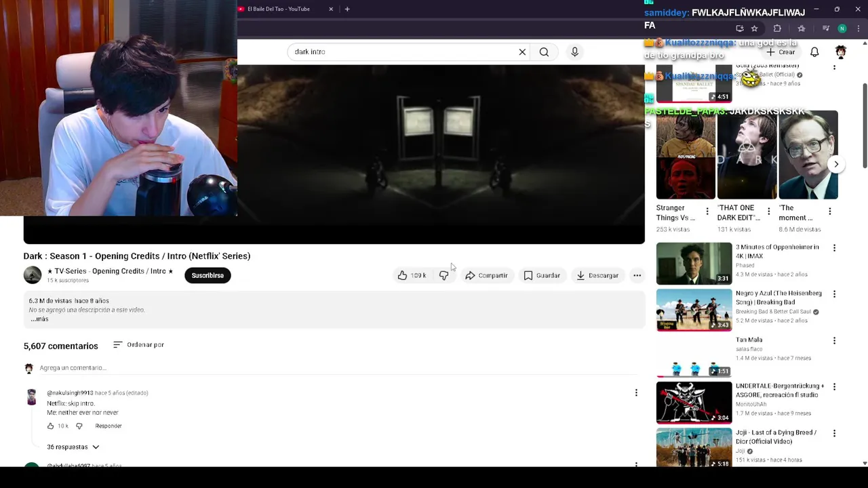Open options for Negro y Azul video

coord(834,294)
